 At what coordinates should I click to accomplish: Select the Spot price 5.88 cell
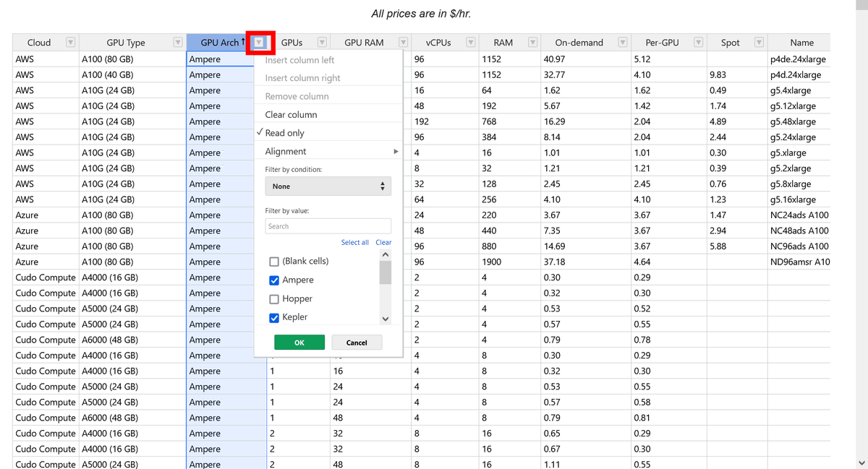[736, 246]
